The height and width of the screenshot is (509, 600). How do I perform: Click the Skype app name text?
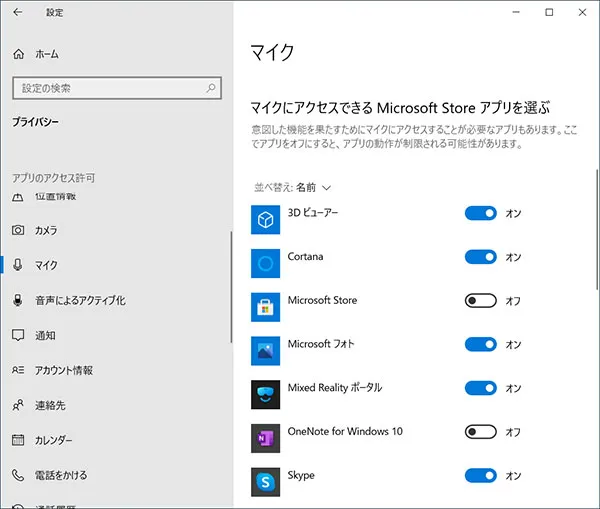pyautogui.click(x=301, y=475)
